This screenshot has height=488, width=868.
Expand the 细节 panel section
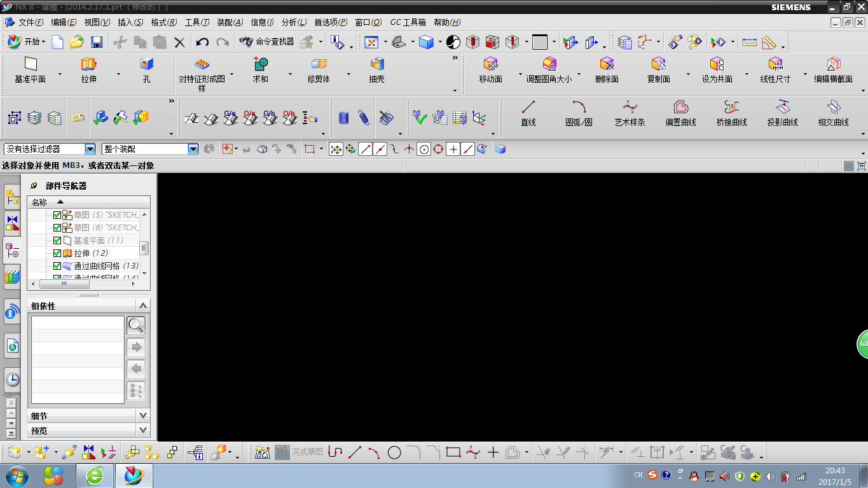coord(143,415)
